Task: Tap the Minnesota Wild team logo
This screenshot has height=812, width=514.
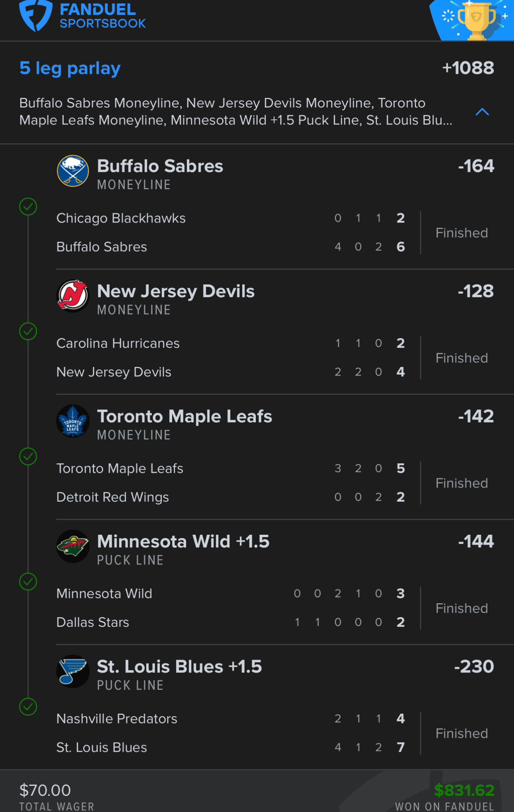Action: click(x=73, y=546)
